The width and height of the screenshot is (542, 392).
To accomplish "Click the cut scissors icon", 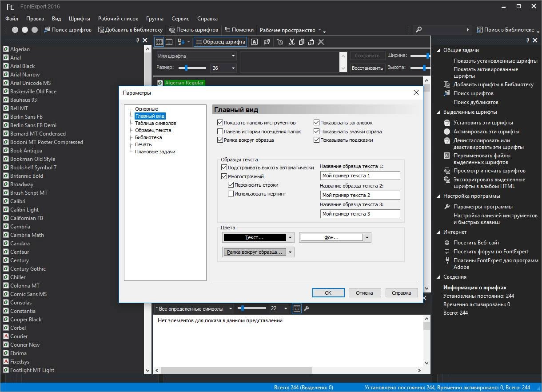I will coord(292,42).
